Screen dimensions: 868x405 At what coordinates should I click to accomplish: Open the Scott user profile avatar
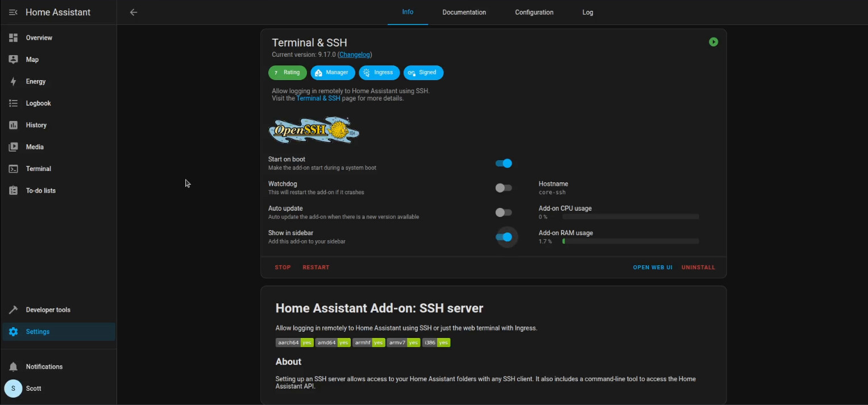tap(13, 389)
